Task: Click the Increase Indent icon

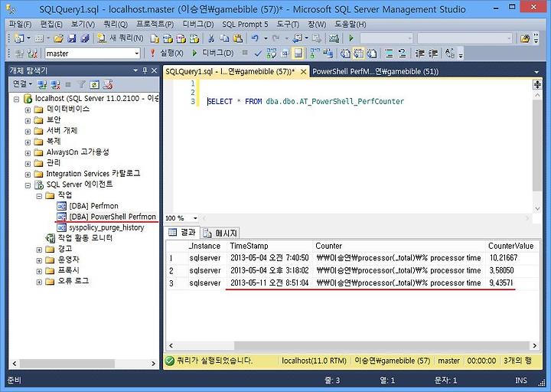Action: point(433,54)
